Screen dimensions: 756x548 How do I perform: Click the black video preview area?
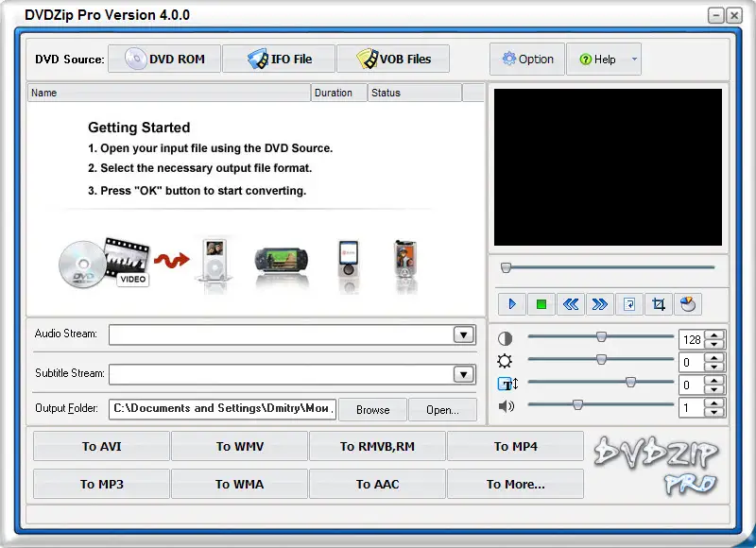coord(608,167)
